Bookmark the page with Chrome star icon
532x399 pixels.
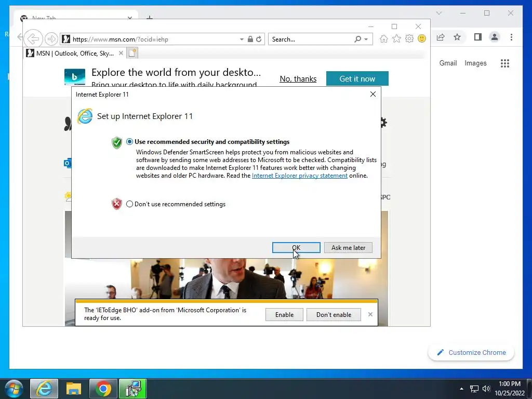457,37
